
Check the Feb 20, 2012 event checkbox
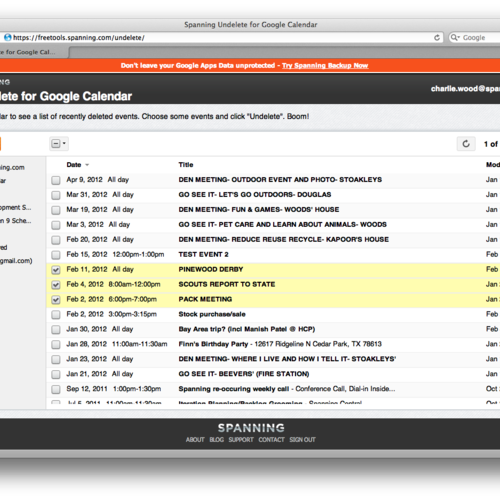[x=56, y=240]
